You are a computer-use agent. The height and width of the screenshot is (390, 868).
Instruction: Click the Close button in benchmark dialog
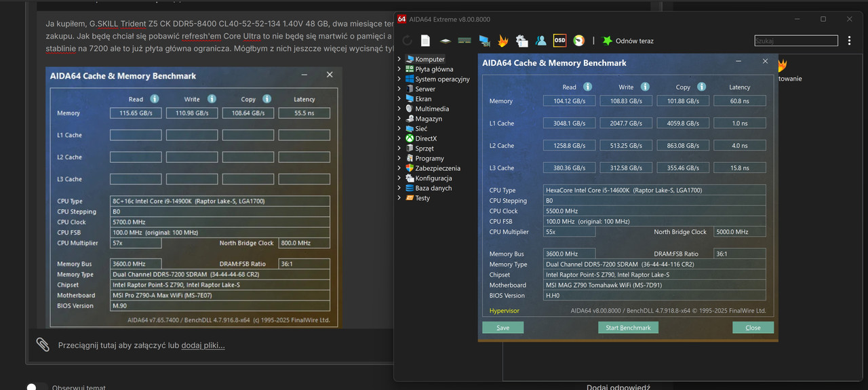coord(753,328)
